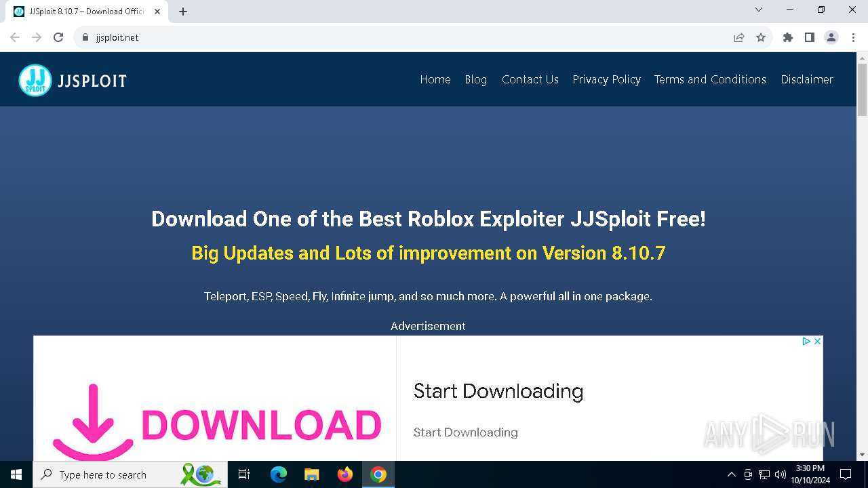The width and height of the screenshot is (868, 488).
Task: Open the Chrome profile avatar
Action: pyautogui.click(x=831, y=37)
